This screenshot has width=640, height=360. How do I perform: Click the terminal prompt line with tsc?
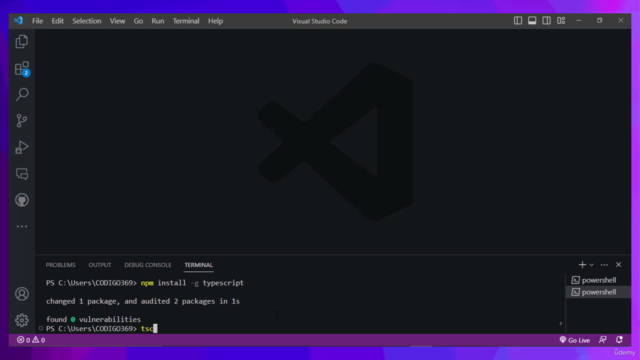tap(101, 329)
